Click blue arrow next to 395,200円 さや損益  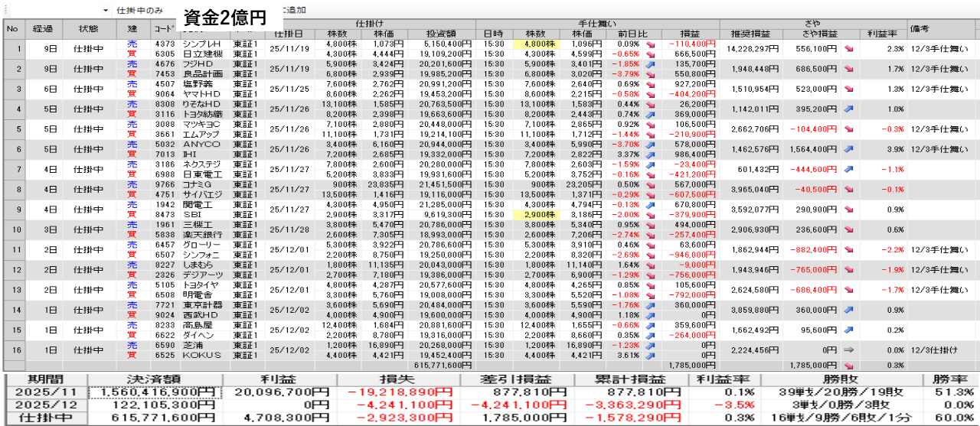click(x=848, y=109)
